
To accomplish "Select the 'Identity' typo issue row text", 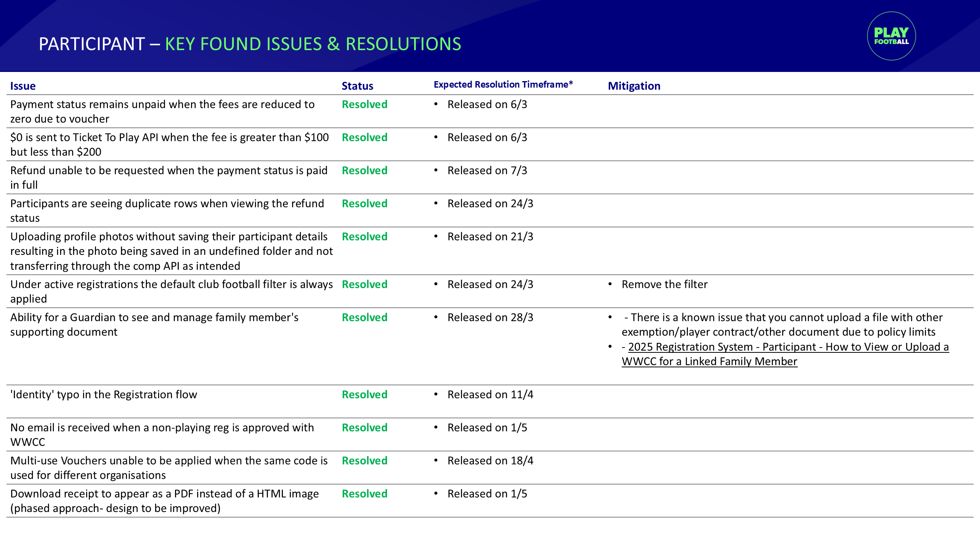I will [103, 395].
